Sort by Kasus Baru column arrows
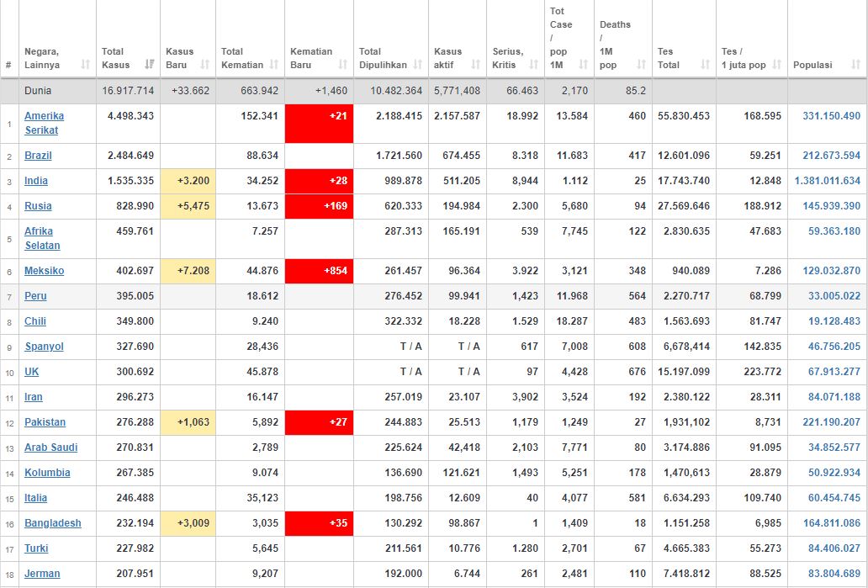The image size is (868, 588). (205, 65)
